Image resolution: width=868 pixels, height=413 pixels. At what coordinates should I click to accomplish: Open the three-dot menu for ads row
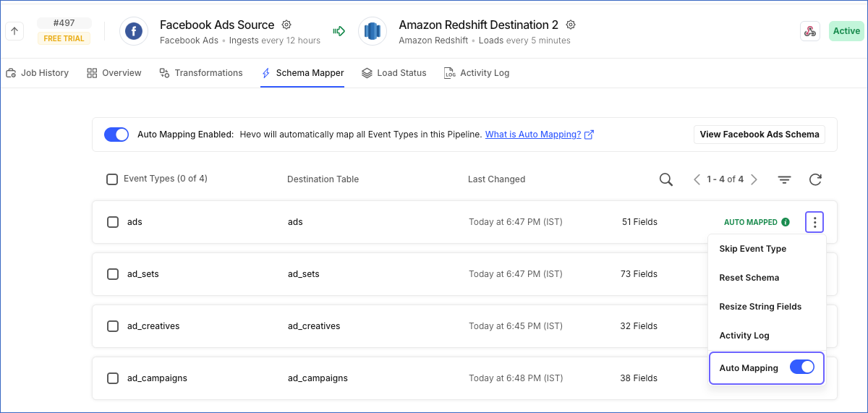[x=814, y=222]
